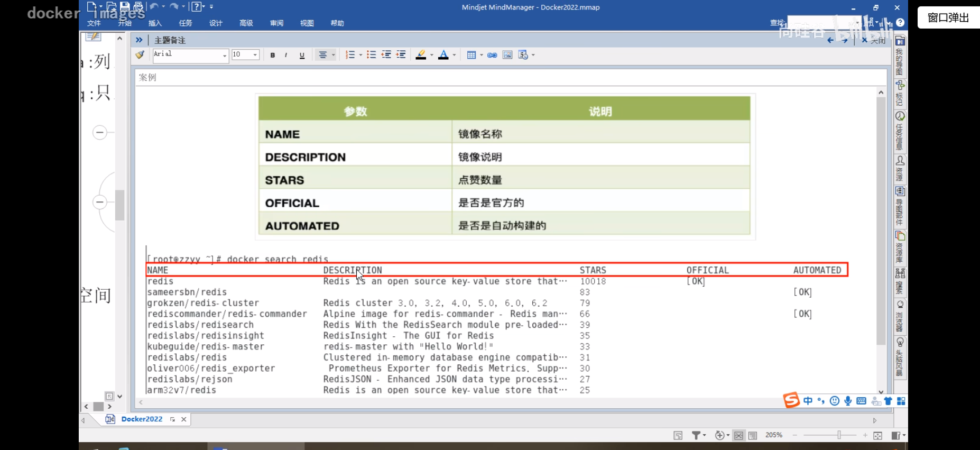
Task: Click the Undo arrow icon
Action: point(154,6)
